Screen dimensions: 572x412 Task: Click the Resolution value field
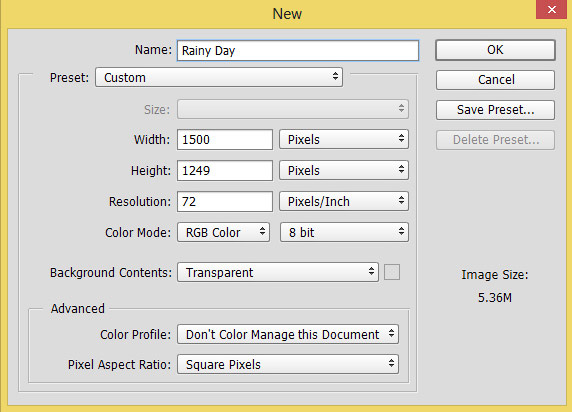click(225, 201)
